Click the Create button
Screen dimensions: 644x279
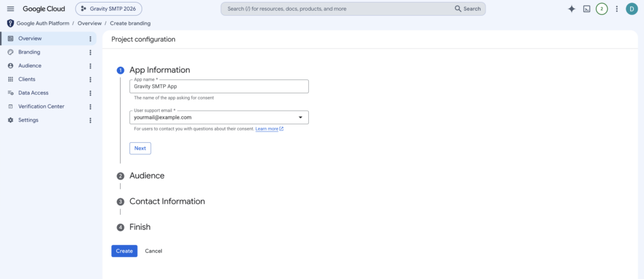tap(124, 251)
